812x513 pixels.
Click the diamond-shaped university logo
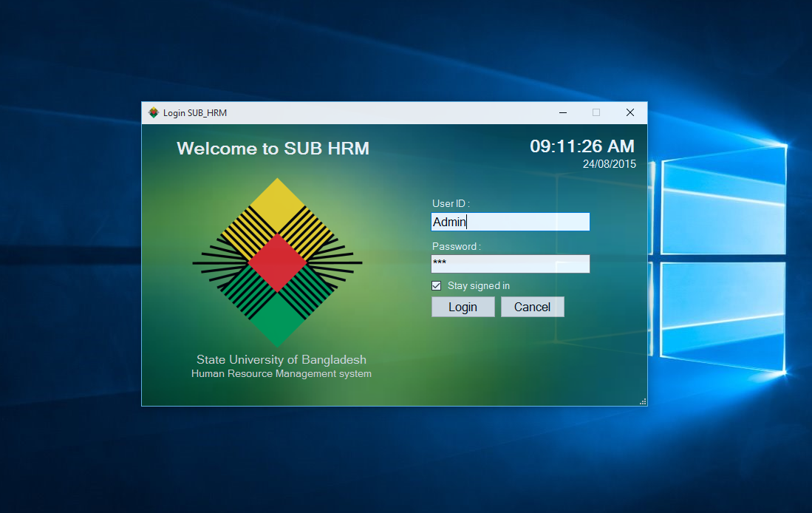point(277,262)
